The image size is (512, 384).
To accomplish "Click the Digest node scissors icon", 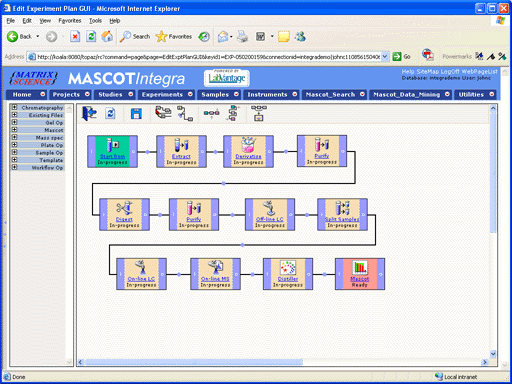I will tap(124, 208).
